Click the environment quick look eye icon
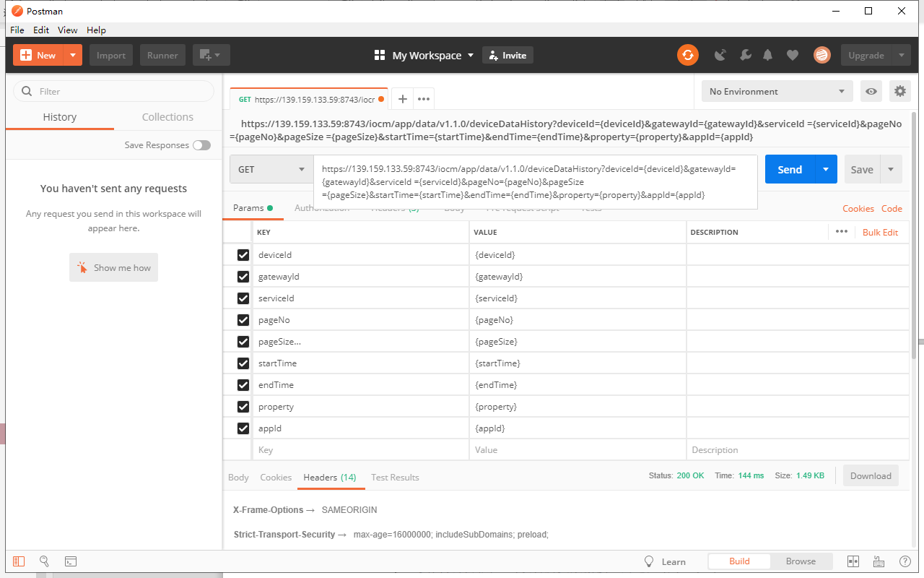The image size is (924, 578). [x=871, y=91]
